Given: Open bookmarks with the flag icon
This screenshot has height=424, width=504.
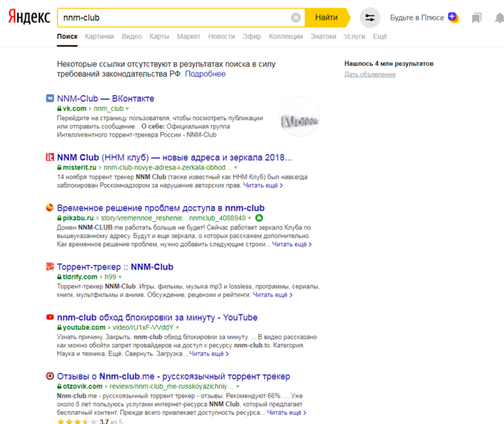Looking at the screenshot, I should [477, 17].
